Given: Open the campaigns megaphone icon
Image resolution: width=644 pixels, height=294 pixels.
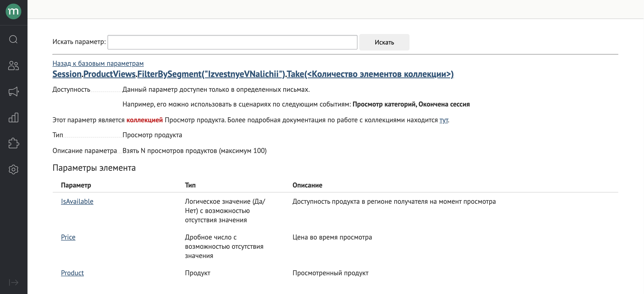Looking at the screenshot, I should [13, 91].
